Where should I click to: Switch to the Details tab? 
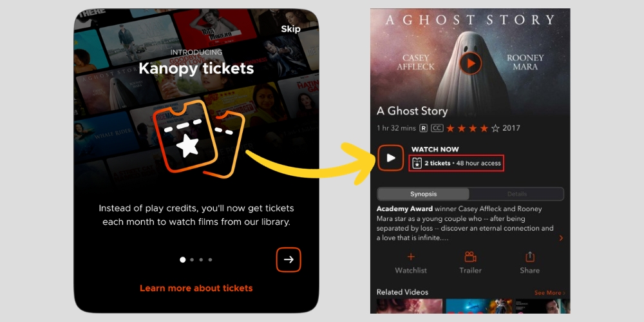(516, 194)
